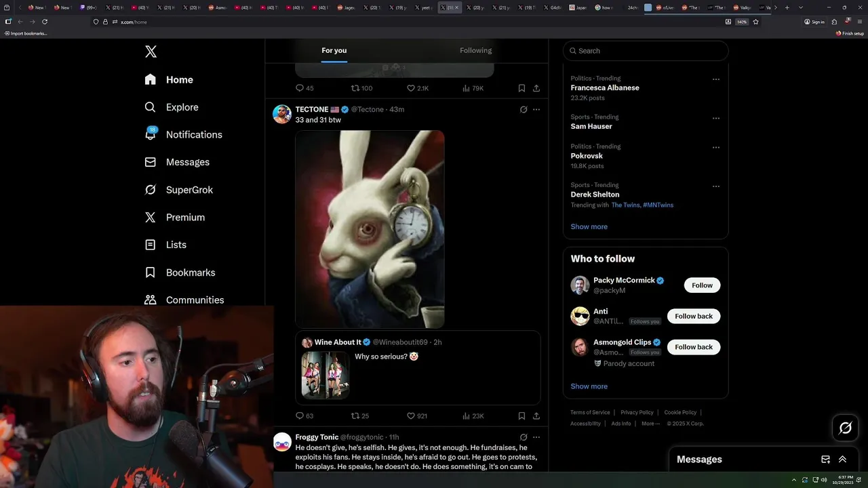The width and height of the screenshot is (868, 488).
Task: Like TECTONE post with 921 likes
Action: pyautogui.click(x=417, y=416)
